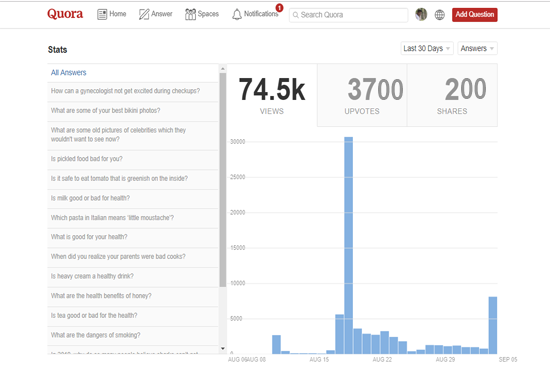Select the parents bad cooks question

pyautogui.click(x=133, y=257)
